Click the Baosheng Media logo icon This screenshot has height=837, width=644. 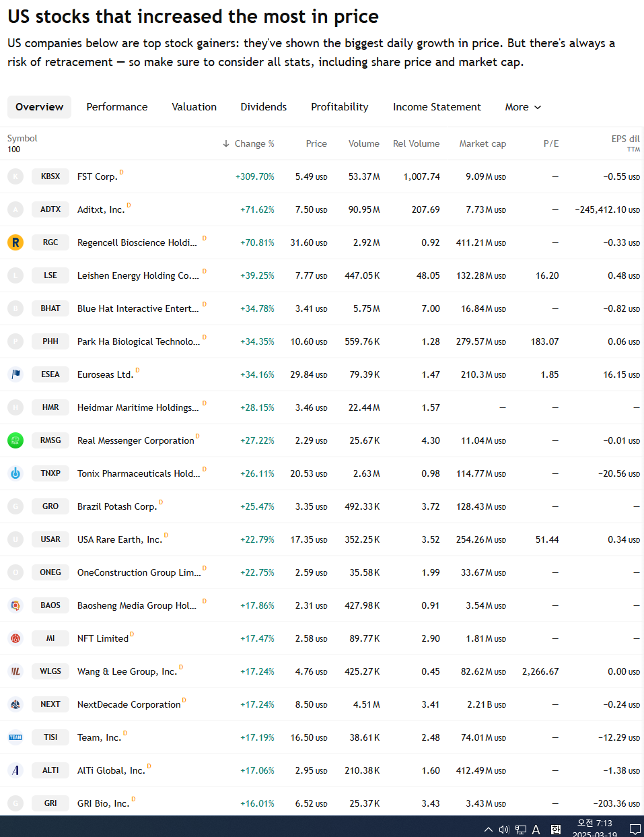[15, 605]
